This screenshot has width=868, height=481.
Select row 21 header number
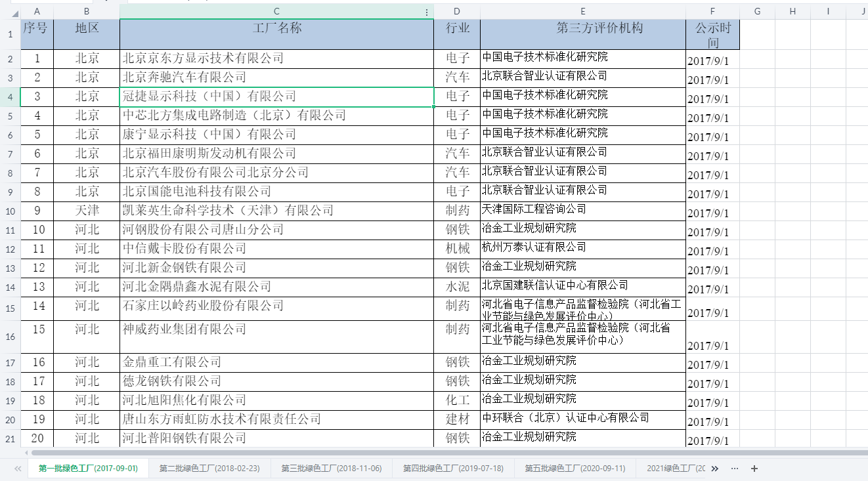[10, 438]
